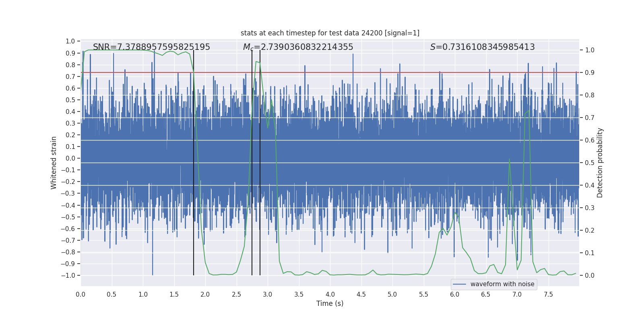Click the 0.4 tick on Detection probability axis
Viewport: 644px width, 322px height.
[590, 186]
